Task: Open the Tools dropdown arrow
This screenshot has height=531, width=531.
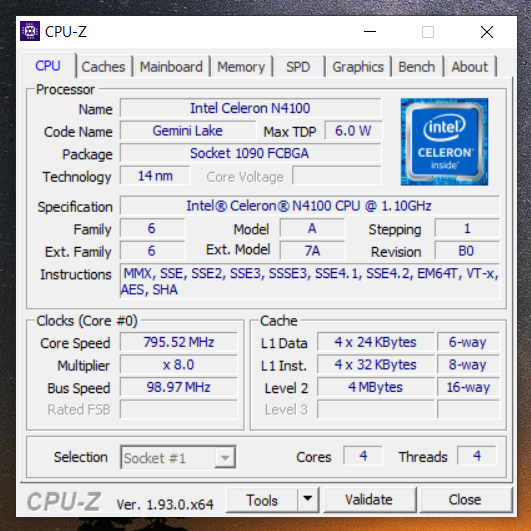Action: [307, 499]
